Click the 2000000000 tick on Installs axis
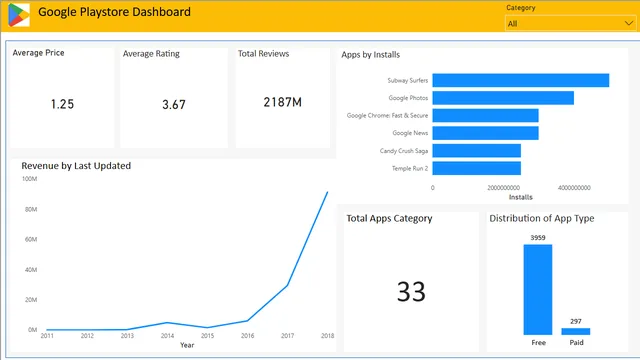Screen dimensions: 640x360 pyautogui.click(x=503, y=188)
